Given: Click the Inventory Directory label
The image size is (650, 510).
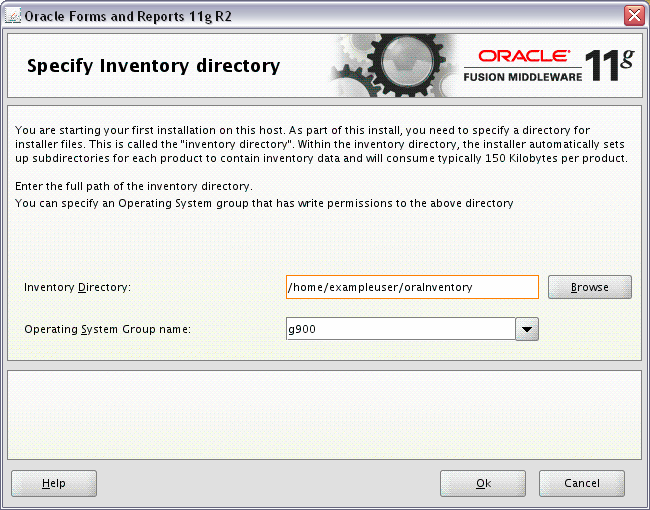Looking at the screenshot, I should tap(77, 287).
